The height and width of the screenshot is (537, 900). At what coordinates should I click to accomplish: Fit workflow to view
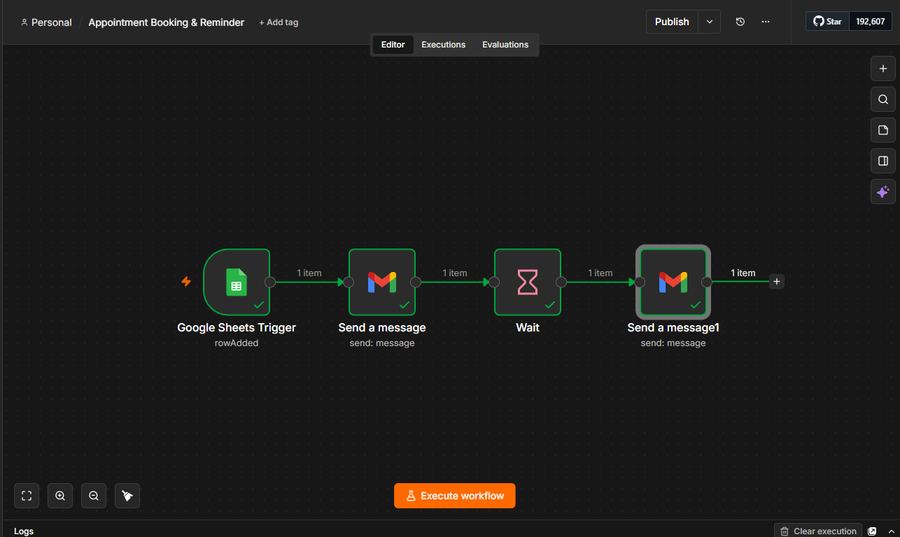click(26, 496)
